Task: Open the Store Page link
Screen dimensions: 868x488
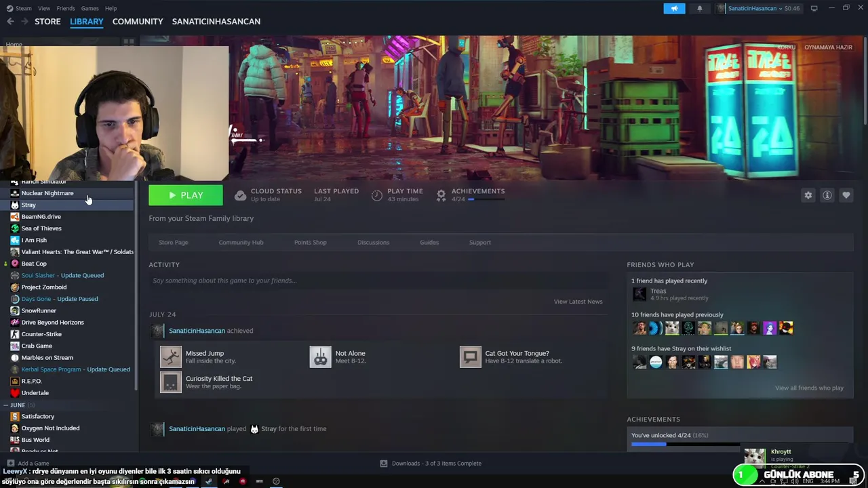Action: pos(173,243)
